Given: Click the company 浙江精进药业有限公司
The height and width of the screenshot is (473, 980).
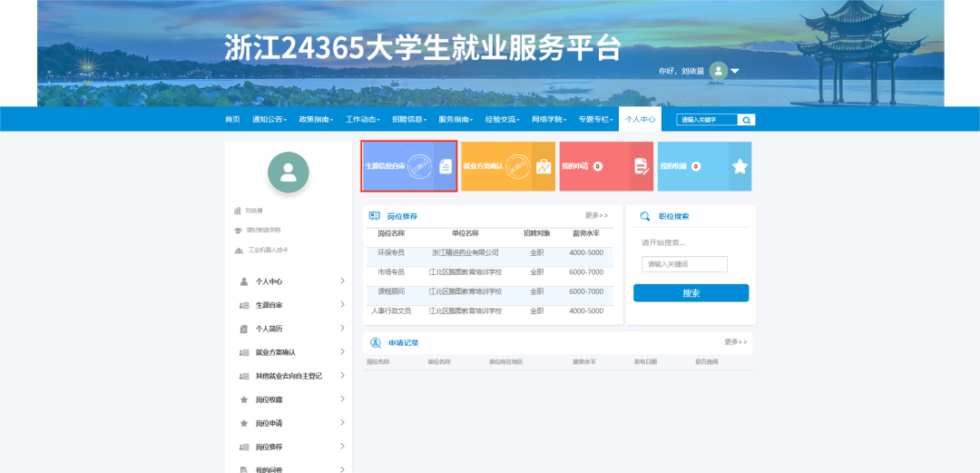Looking at the screenshot, I should point(465,252).
